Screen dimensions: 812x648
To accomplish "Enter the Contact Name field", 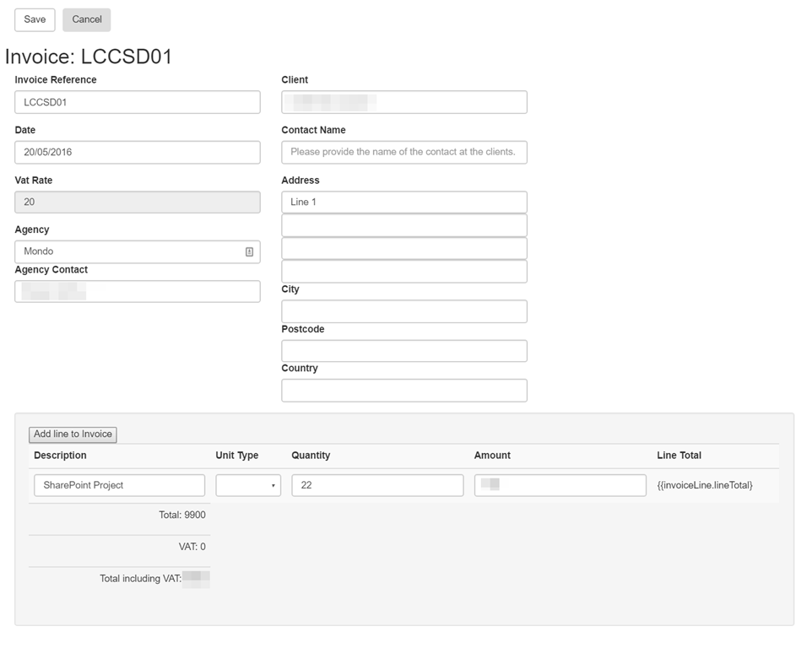I will pyautogui.click(x=403, y=153).
